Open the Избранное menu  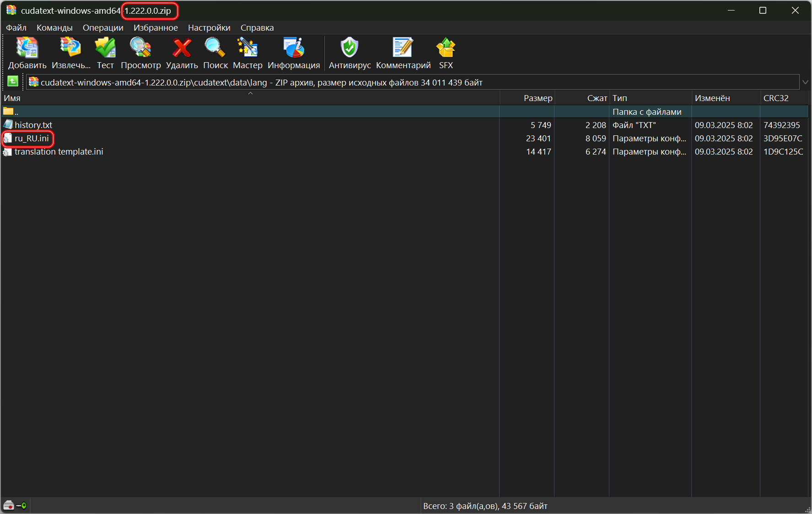(x=156, y=27)
